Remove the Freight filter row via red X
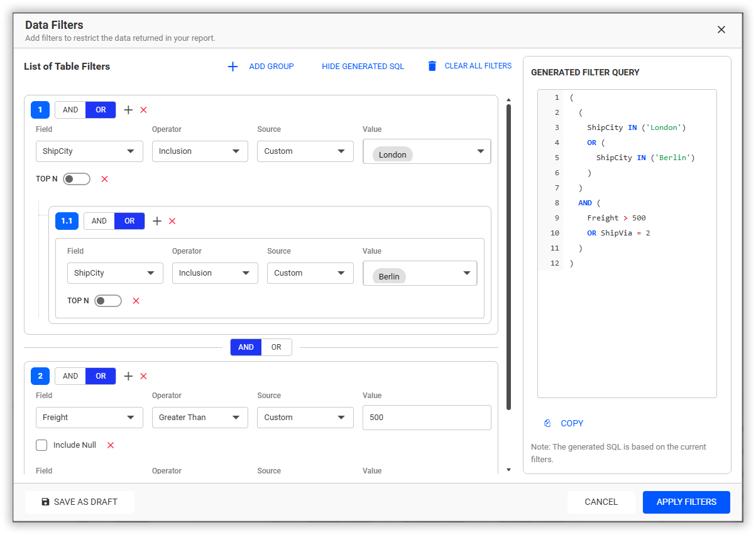The width and height of the screenshot is (756, 535). pos(111,445)
